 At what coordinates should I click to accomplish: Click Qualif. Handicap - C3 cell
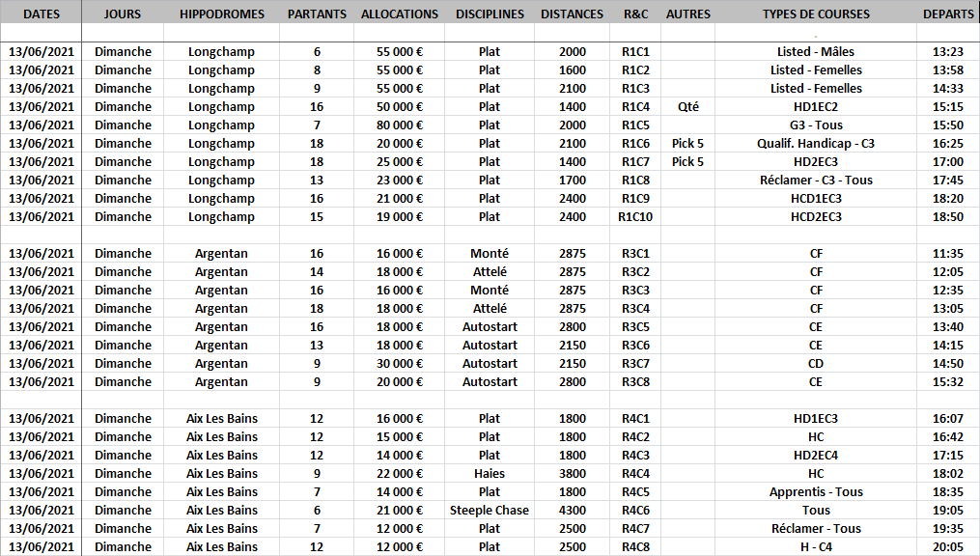tap(816, 144)
